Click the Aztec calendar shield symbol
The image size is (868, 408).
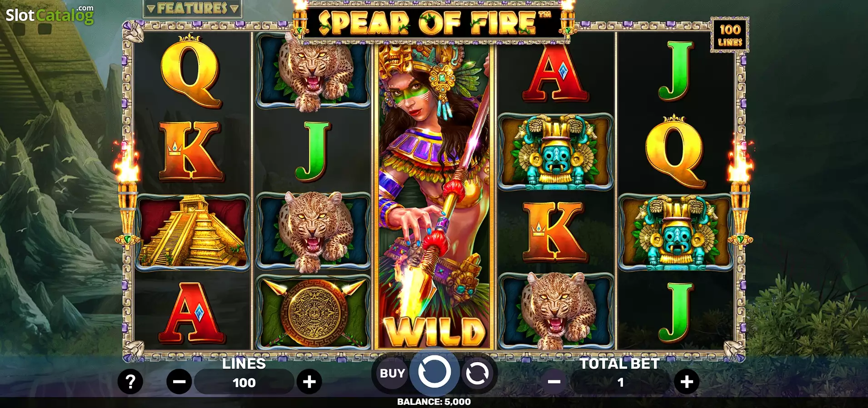click(313, 312)
